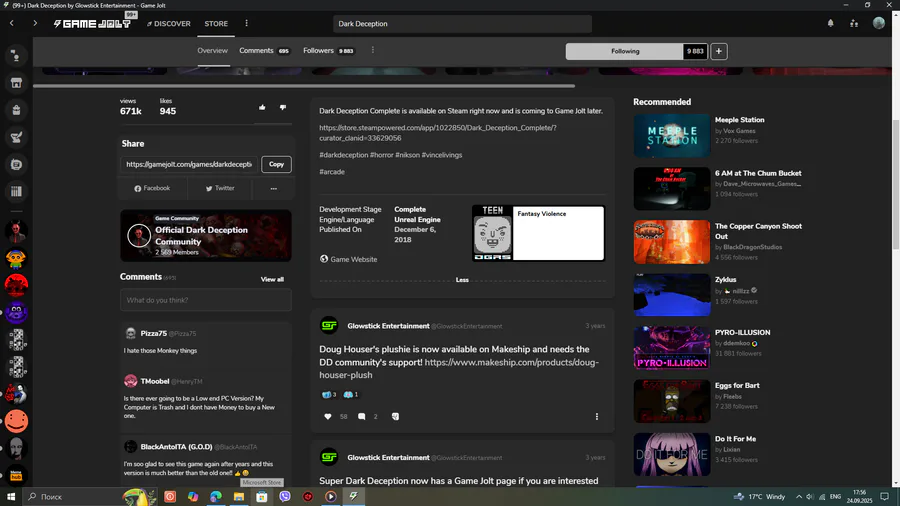900x506 pixels.
Task: Open the Zyklus recommended game thumbnail
Action: coord(672,295)
